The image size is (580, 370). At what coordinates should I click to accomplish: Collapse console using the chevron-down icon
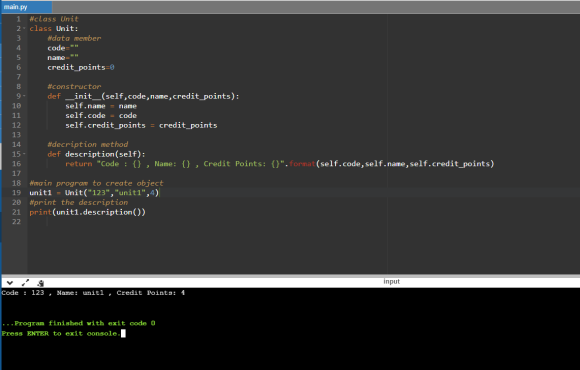(10, 283)
